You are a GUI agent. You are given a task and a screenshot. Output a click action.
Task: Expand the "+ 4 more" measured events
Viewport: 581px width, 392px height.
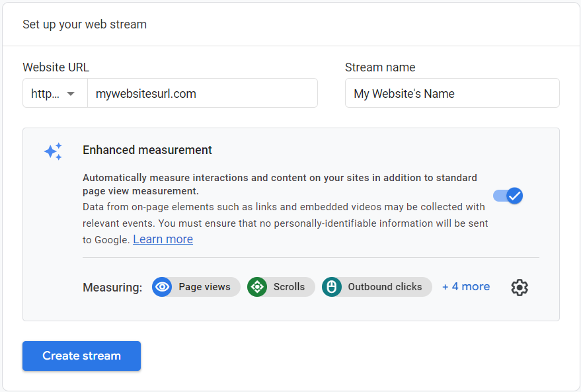[x=466, y=287]
